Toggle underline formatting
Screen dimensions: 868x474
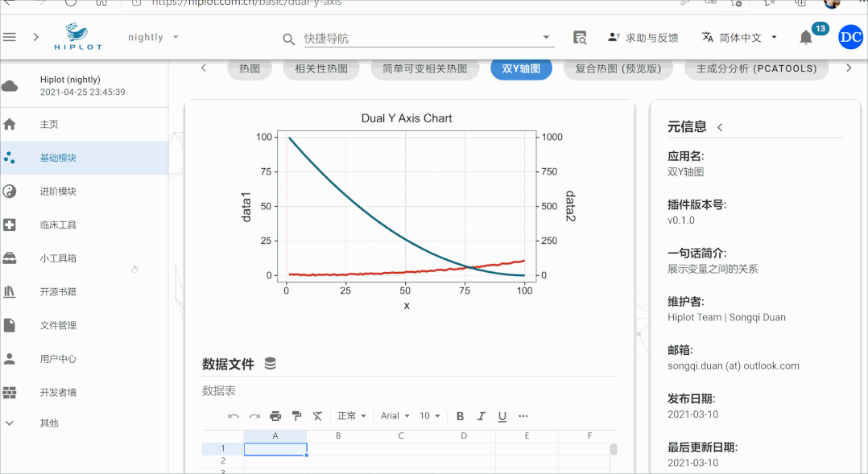coord(502,416)
